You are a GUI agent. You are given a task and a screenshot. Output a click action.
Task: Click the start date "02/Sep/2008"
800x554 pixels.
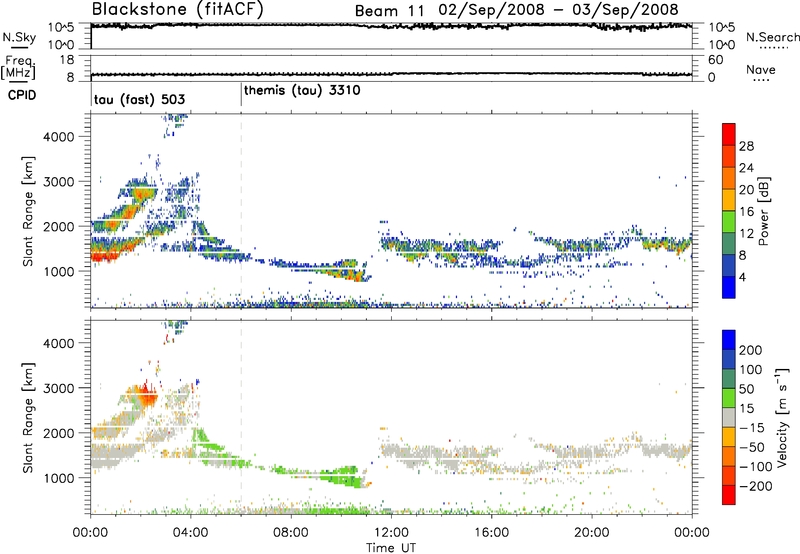tap(491, 10)
